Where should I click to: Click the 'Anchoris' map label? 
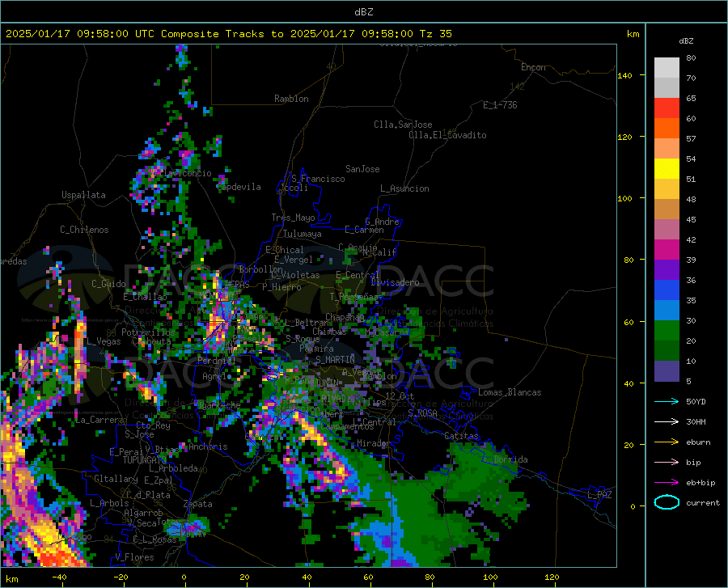[208, 446]
